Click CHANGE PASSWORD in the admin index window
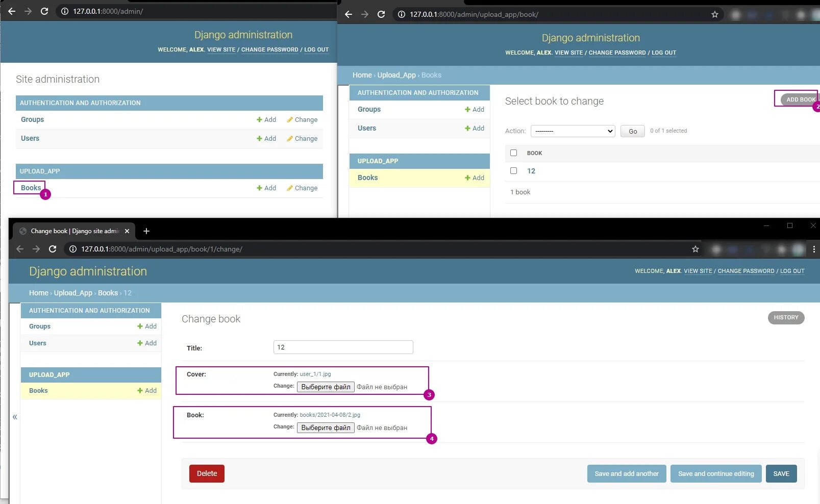 269,49
